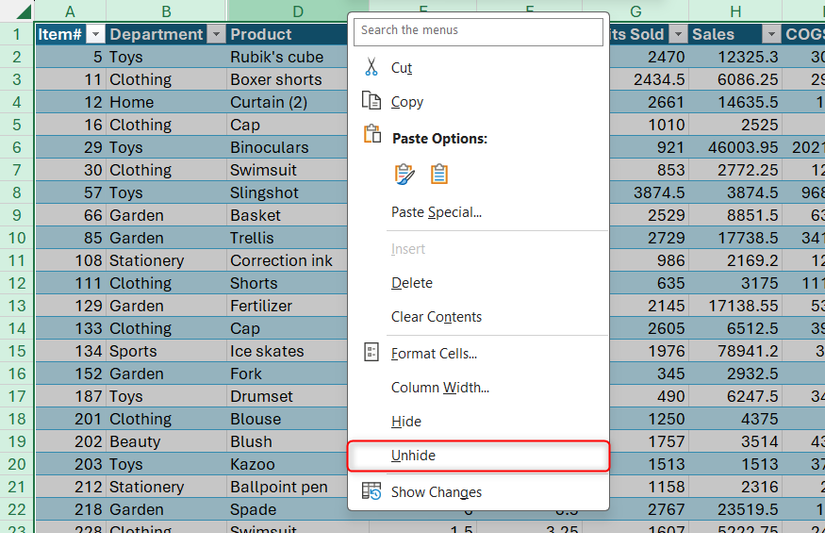
Task: Click the Show Changes icon
Action: (x=371, y=491)
